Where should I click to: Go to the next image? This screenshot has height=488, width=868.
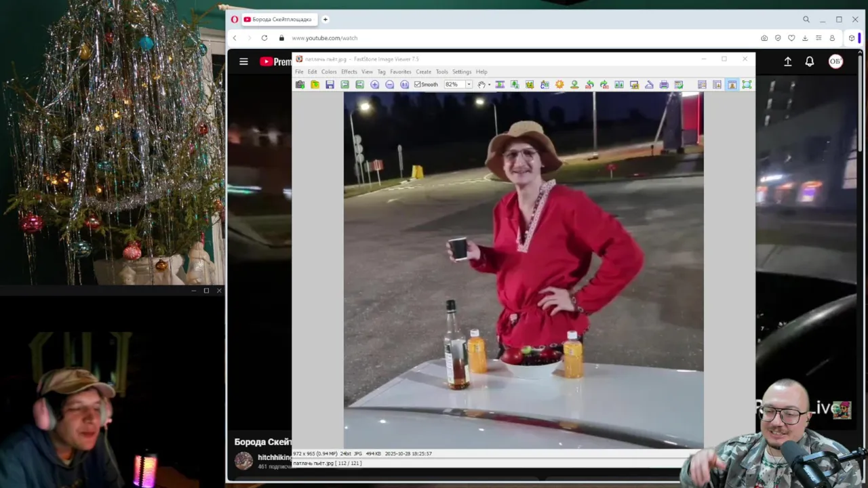pos(359,85)
